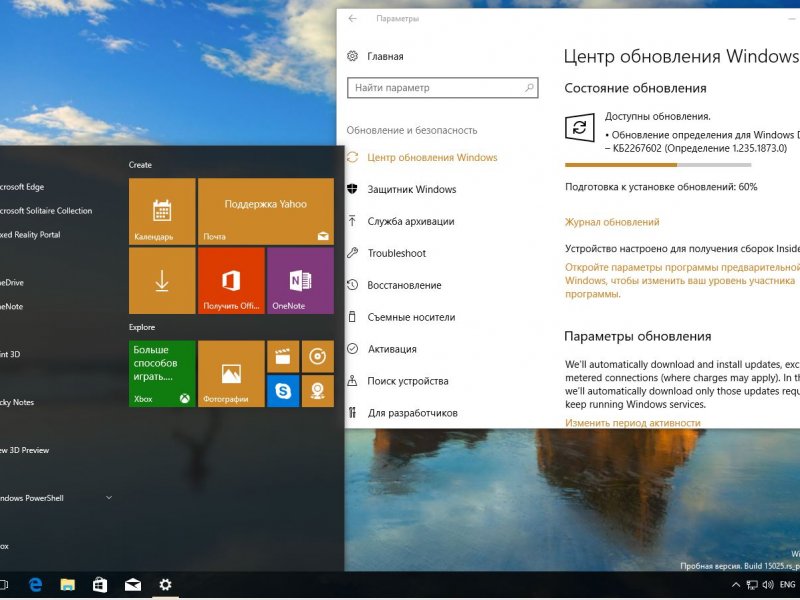Click the Settings gear on the taskbar
Viewport: 800px width, 600px height.
pyautogui.click(x=165, y=585)
